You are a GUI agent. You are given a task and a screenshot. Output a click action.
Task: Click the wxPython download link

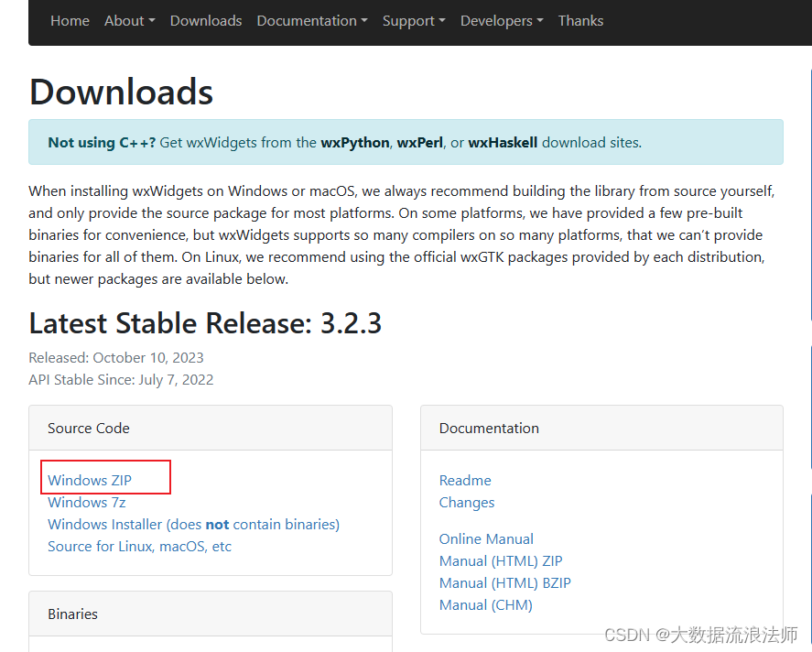354,142
